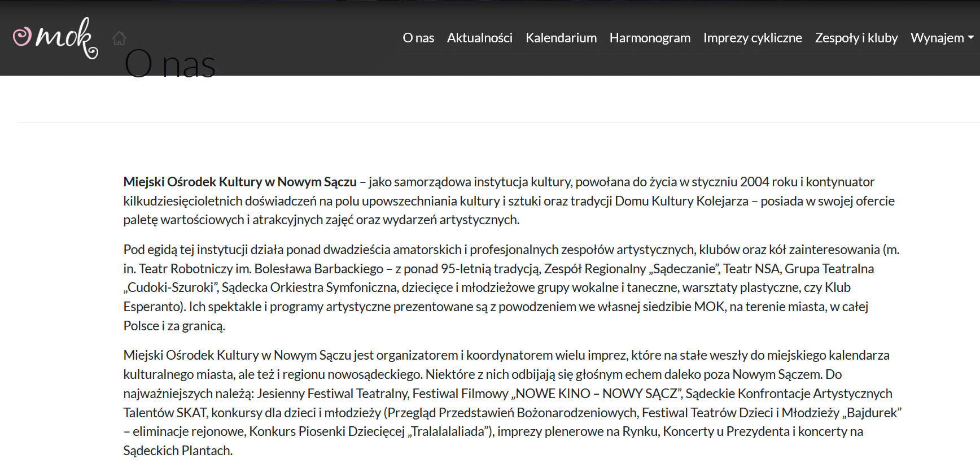
Task: Open Imprezy cykliczne section
Action: point(752,38)
